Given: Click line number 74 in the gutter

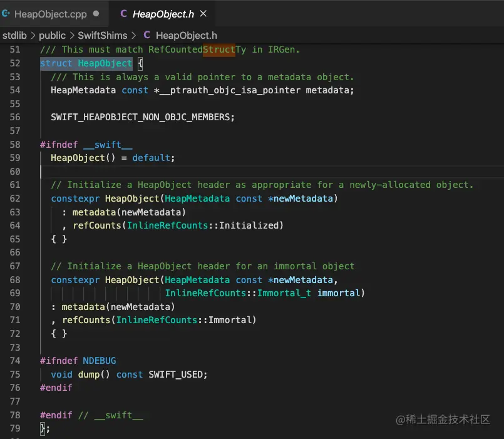Looking at the screenshot, I should click(15, 361).
